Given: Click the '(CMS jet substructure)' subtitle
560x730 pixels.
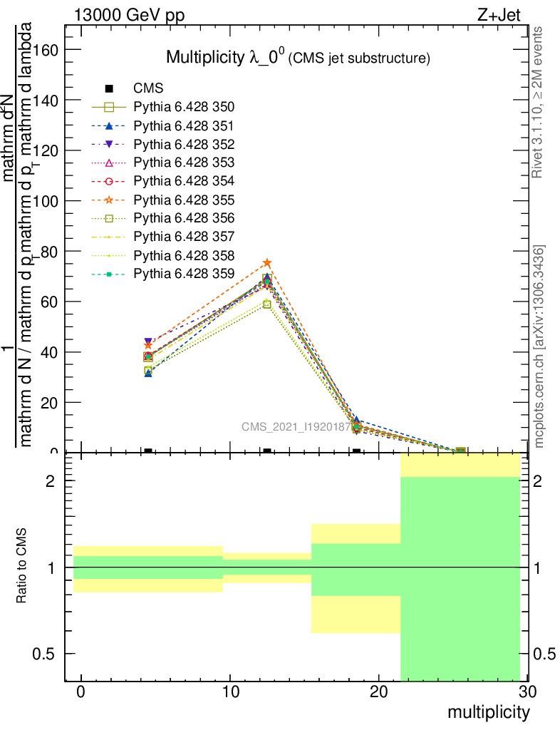Looking at the screenshot, I should click(x=359, y=58).
